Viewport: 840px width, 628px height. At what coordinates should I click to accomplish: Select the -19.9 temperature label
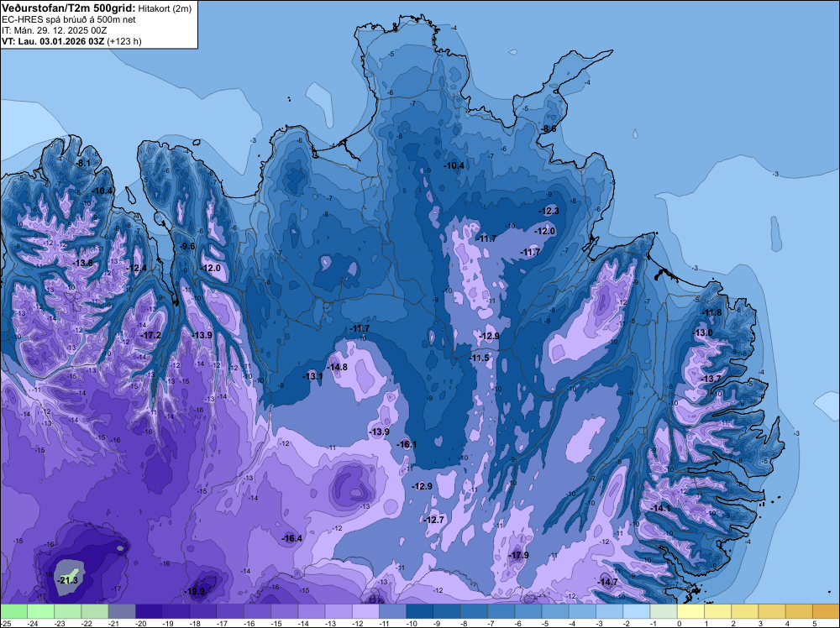(195, 592)
